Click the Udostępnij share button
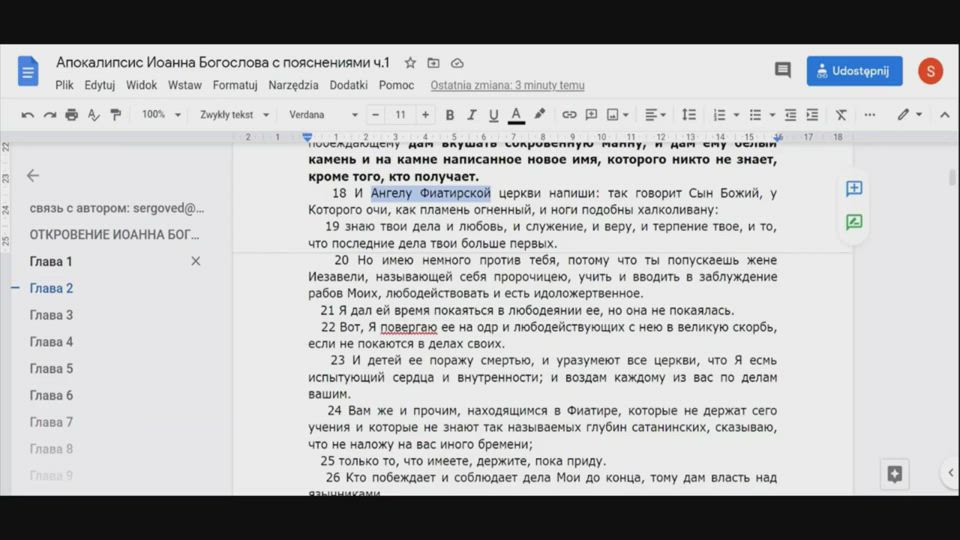Viewport: 960px width, 540px height. pos(854,70)
